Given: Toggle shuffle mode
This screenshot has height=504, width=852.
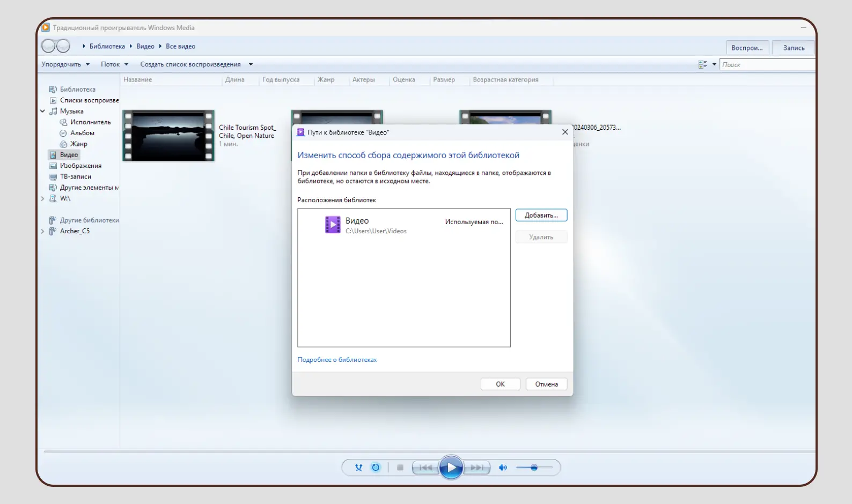Looking at the screenshot, I should coord(358,468).
